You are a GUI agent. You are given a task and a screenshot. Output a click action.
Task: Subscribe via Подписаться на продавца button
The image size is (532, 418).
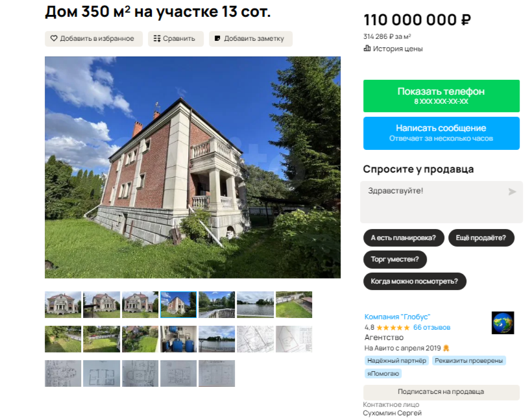(441, 392)
